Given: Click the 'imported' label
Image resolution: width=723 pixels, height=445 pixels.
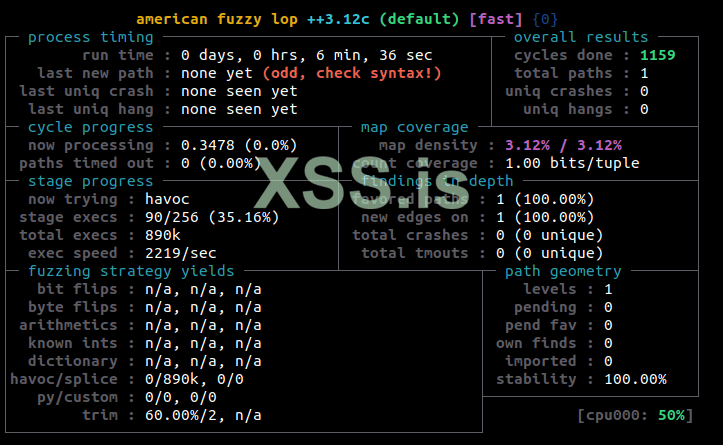Looking at the screenshot, I should tap(540, 361).
